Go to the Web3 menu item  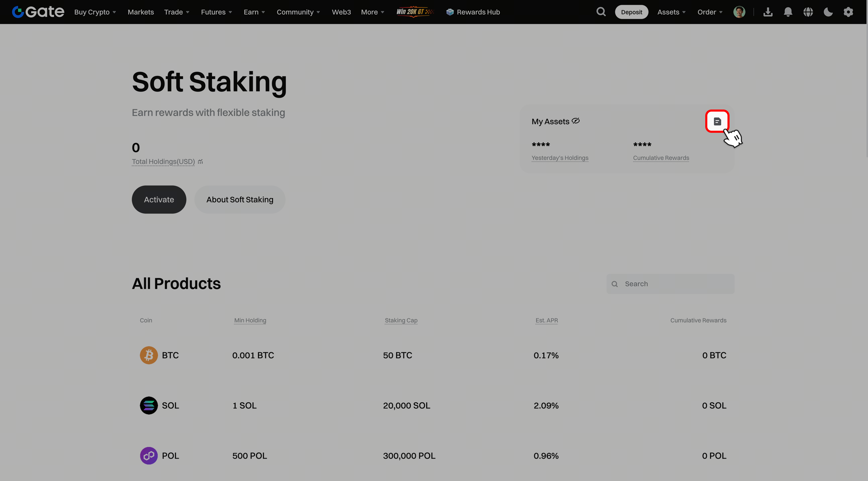341,12
